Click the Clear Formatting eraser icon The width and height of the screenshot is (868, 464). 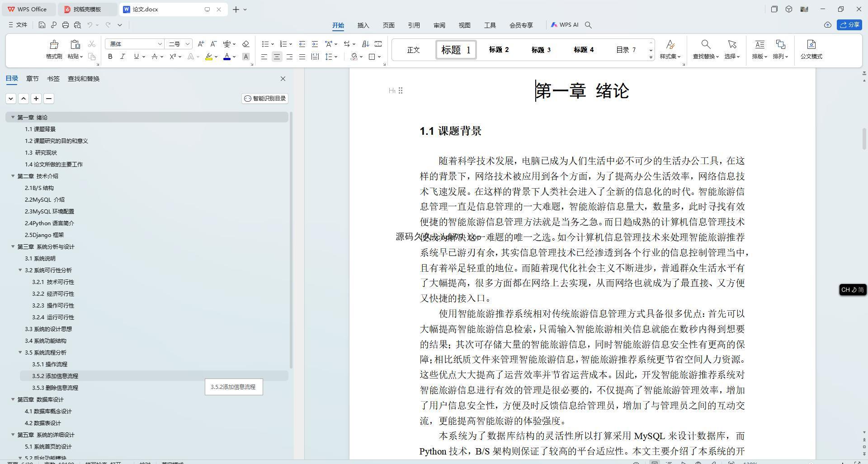point(246,44)
